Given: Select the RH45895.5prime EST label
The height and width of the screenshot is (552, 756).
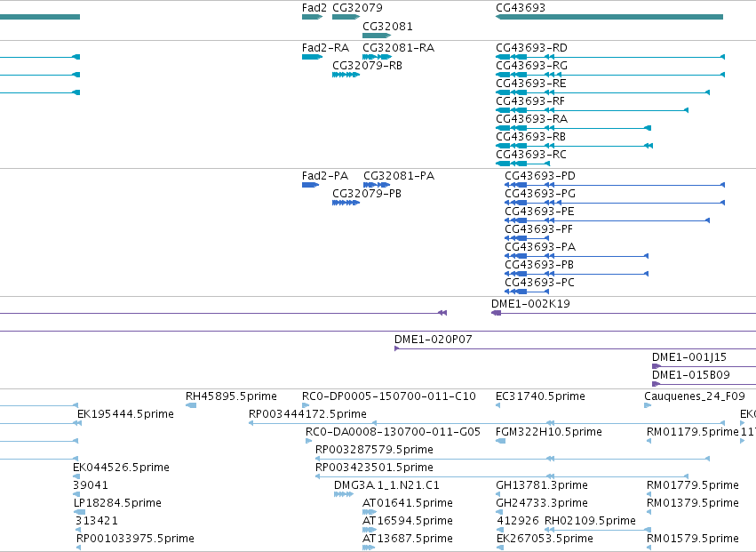Looking at the screenshot, I should (231, 397).
